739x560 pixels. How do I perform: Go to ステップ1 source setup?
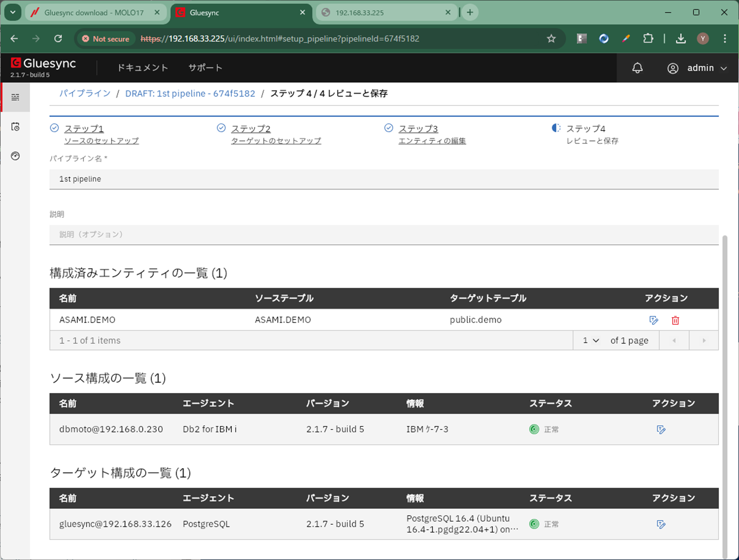pyautogui.click(x=84, y=129)
